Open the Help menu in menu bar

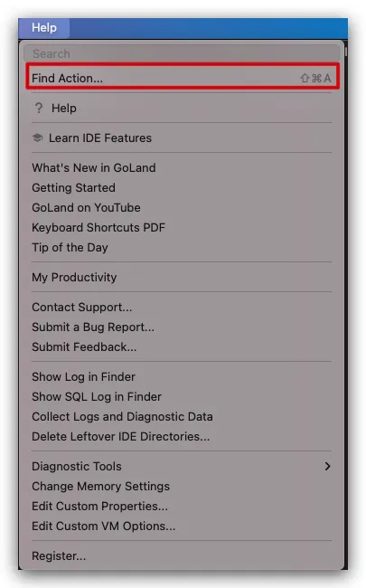pyautogui.click(x=44, y=28)
